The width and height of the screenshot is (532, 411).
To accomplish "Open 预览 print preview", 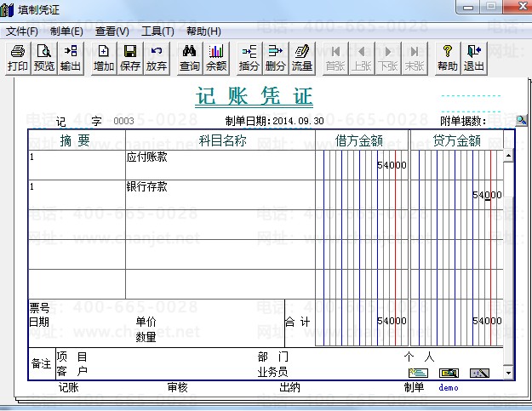I will [44, 57].
